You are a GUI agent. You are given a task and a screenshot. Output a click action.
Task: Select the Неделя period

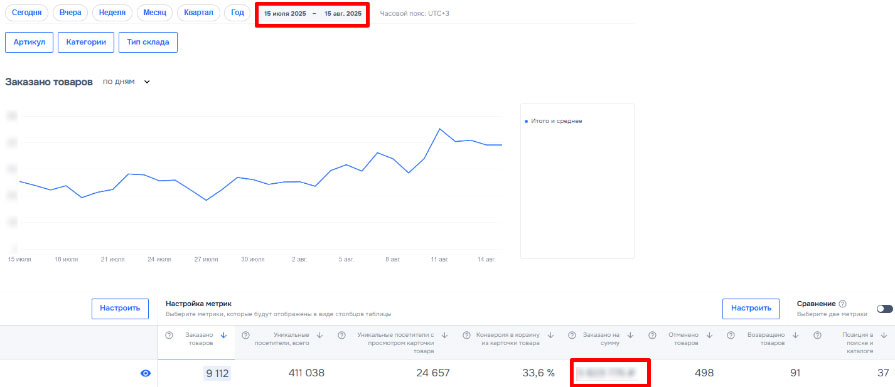(x=112, y=13)
